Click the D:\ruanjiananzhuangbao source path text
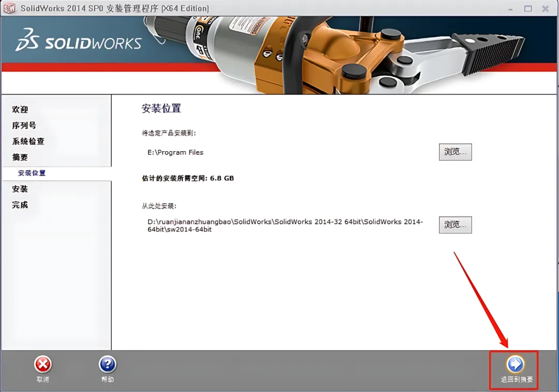The image size is (559, 392). [285, 225]
